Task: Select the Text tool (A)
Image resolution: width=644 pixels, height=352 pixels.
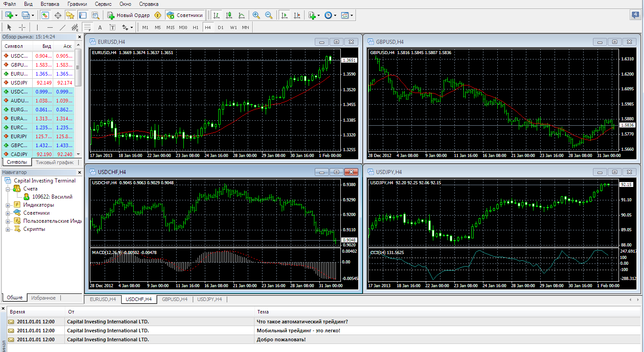Action: click(100, 27)
